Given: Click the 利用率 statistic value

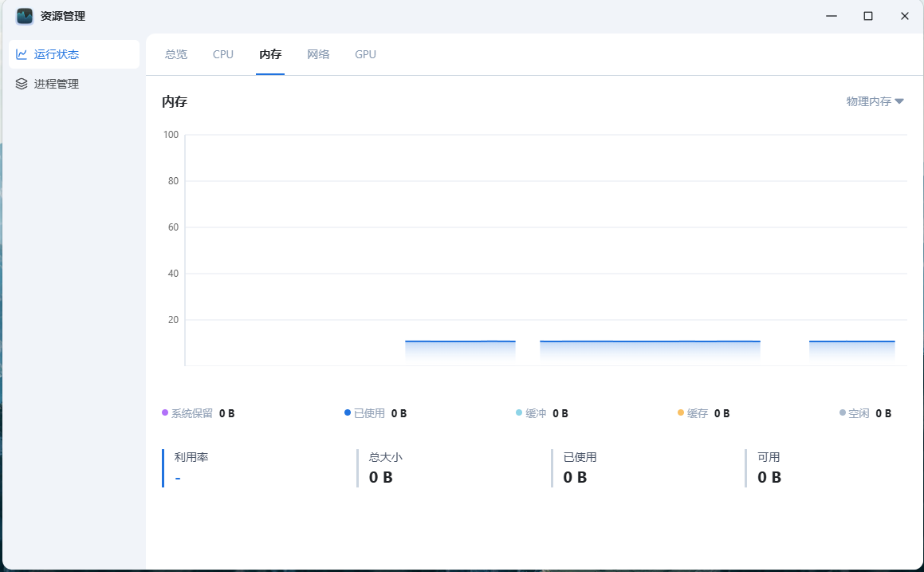Looking at the screenshot, I should pos(178,477).
